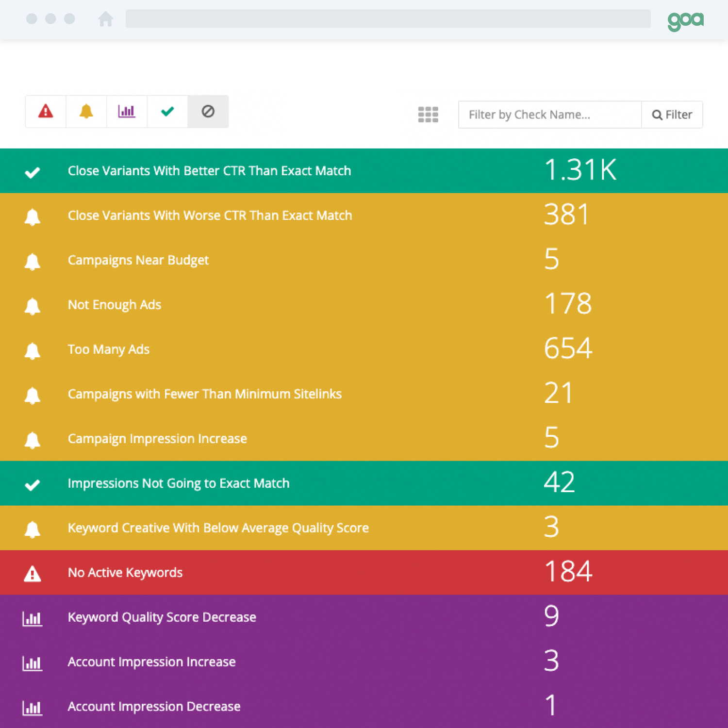The image size is (728, 728).
Task: Click bell icon for Fewer Than Minimum Sitelinks
Action: tap(33, 396)
